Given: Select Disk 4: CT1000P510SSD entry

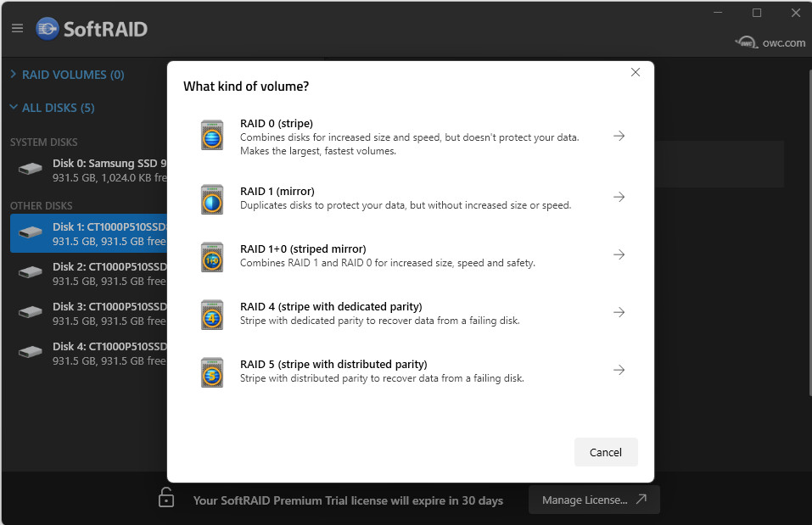Looking at the screenshot, I should pos(88,353).
